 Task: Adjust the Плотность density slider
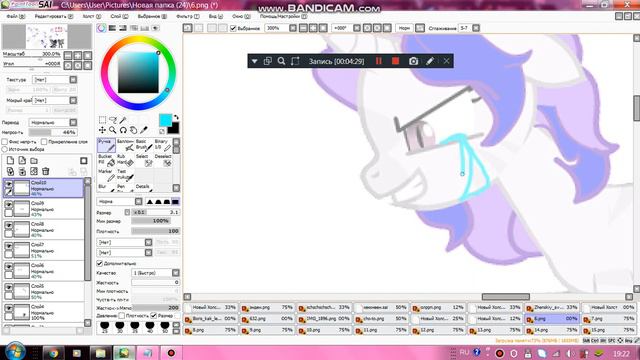pyautogui.click(x=156, y=231)
